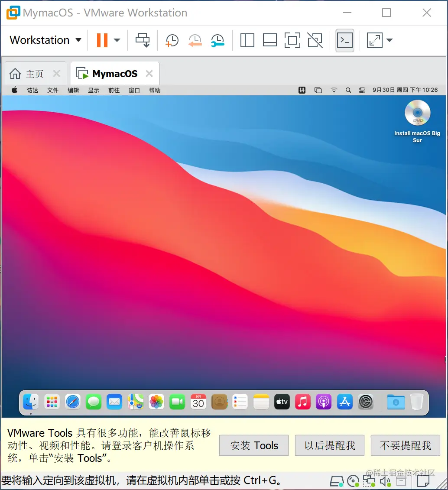Screen dimensions: 448x490
Task: Toggle the thumbnail bar view
Action: pos(269,40)
